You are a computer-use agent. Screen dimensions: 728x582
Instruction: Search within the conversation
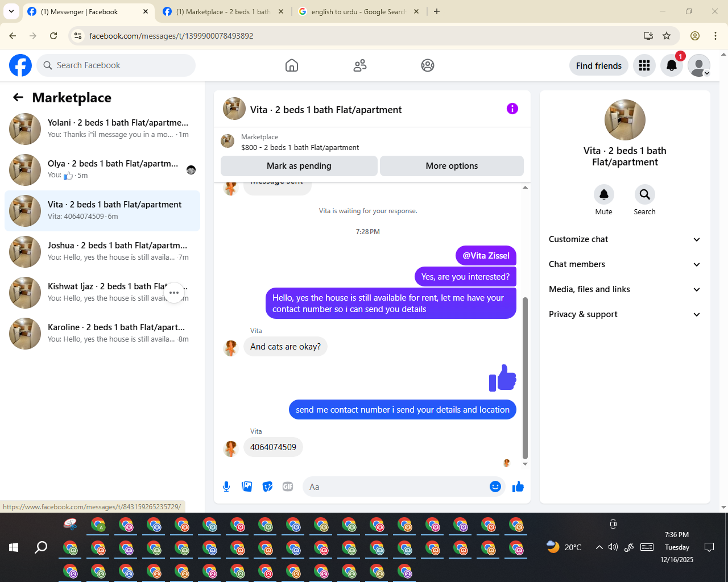(645, 194)
